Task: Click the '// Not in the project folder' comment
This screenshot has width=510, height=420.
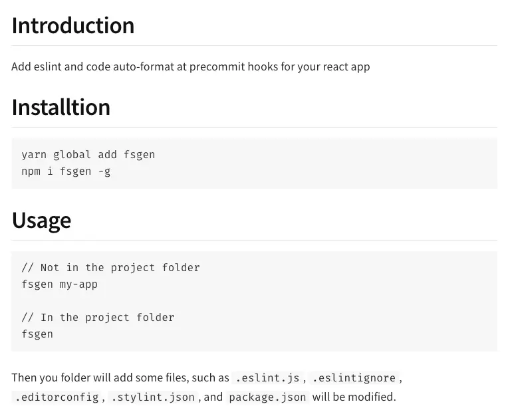Action: click(x=110, y=268)
